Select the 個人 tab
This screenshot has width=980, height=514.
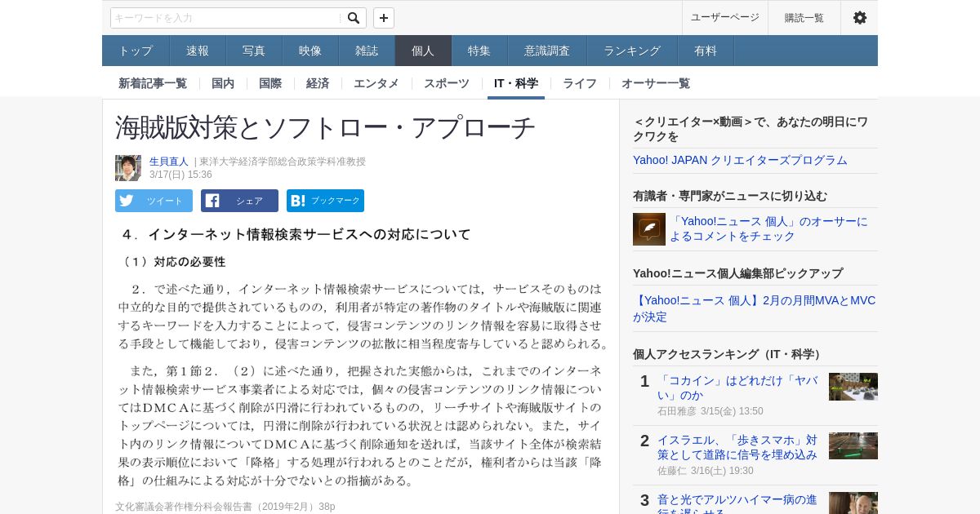423,51
